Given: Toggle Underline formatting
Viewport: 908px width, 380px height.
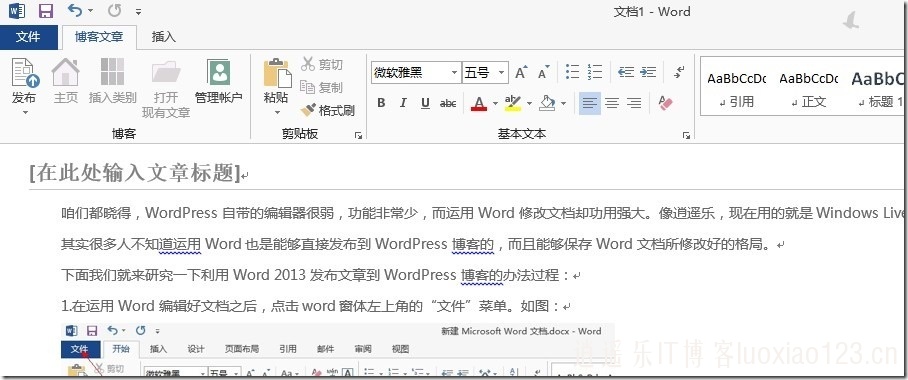Looking at the screenshot, I should coord(425,103).
